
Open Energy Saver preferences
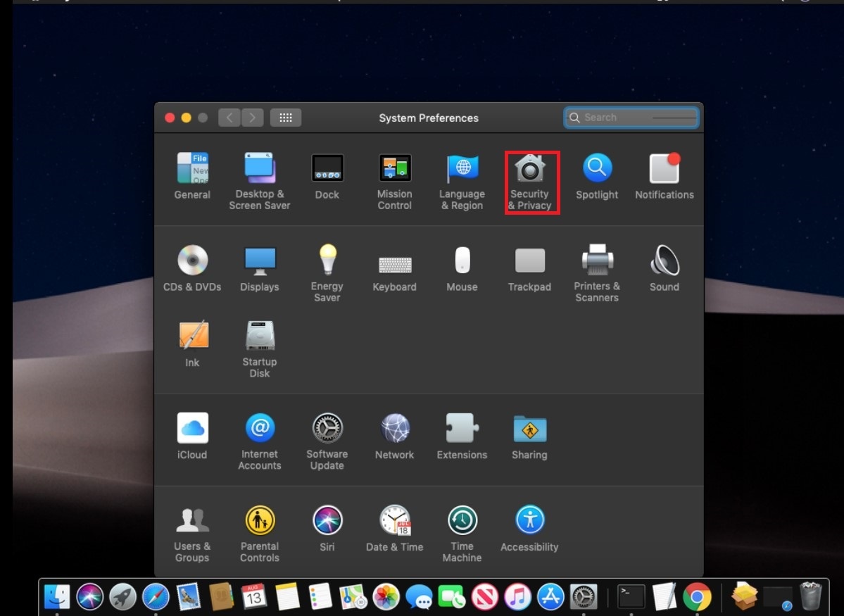tap(327, 274)
